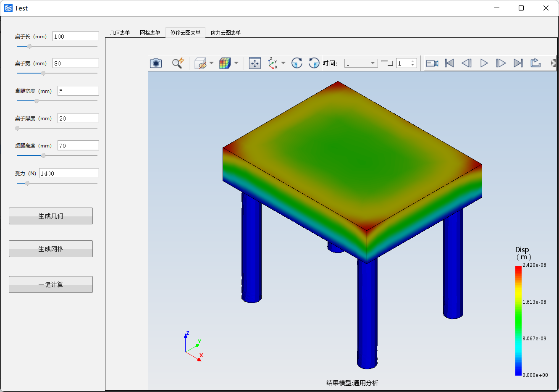Click the 桌腿高度 input field

(78, 145)
